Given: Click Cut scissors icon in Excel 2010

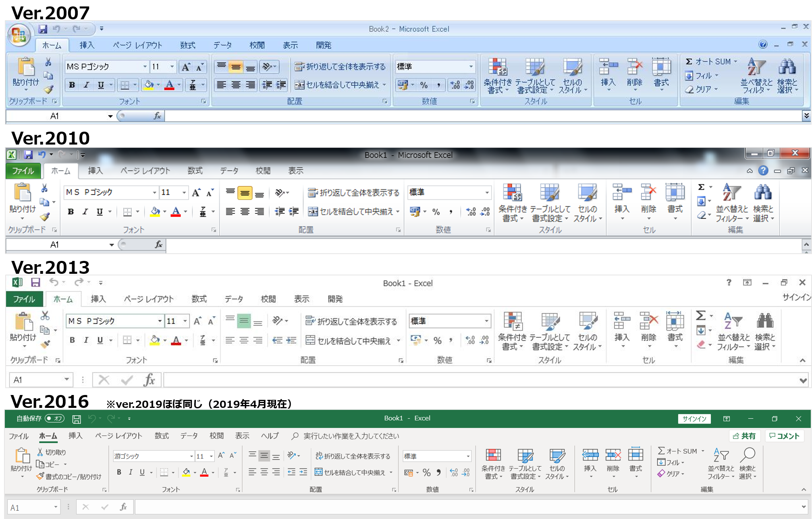Looking at the screenshot, I should tap(44, 188).
